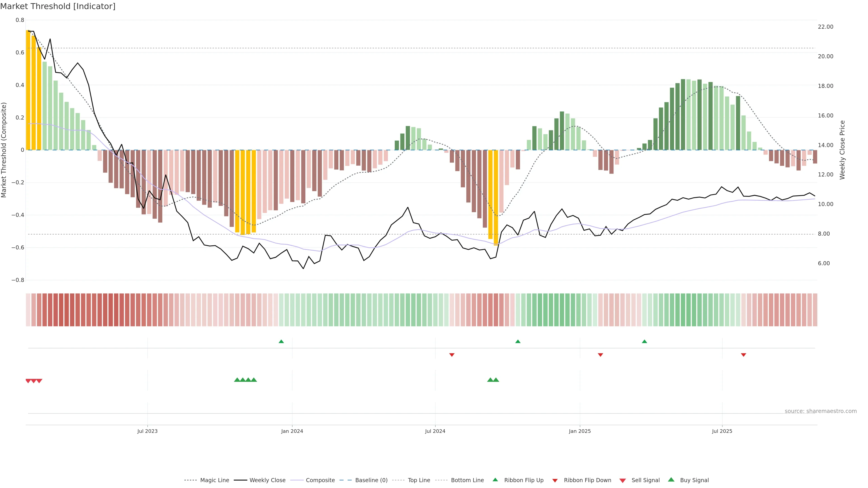Click the Sell Signal legend triangle icon
The height and width of the screenshot is (488, 868).
pyautogui.click(x=622, y=481)
